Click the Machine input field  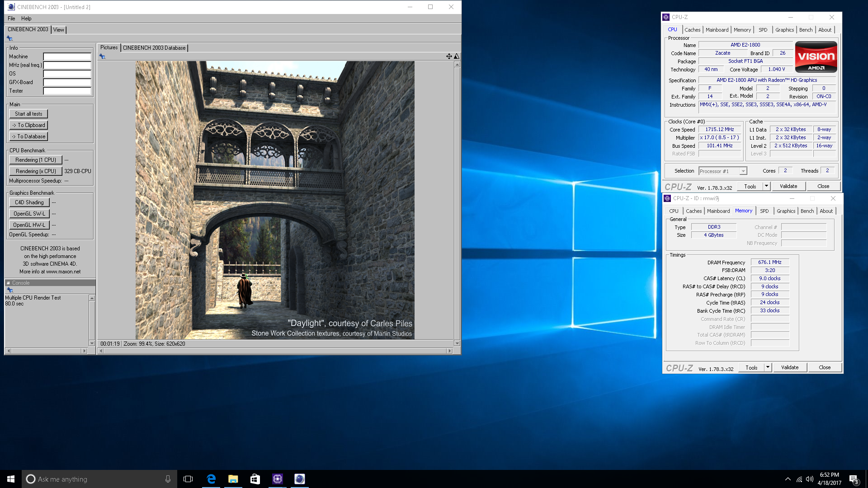pyautogui.click(x=67, y=57)
